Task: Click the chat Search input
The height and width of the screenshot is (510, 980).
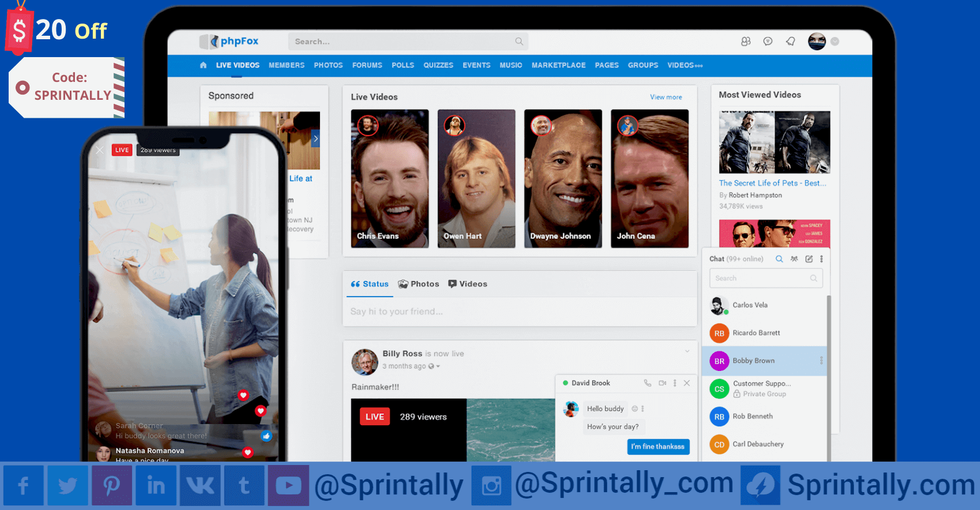Action: coord(766,278)
